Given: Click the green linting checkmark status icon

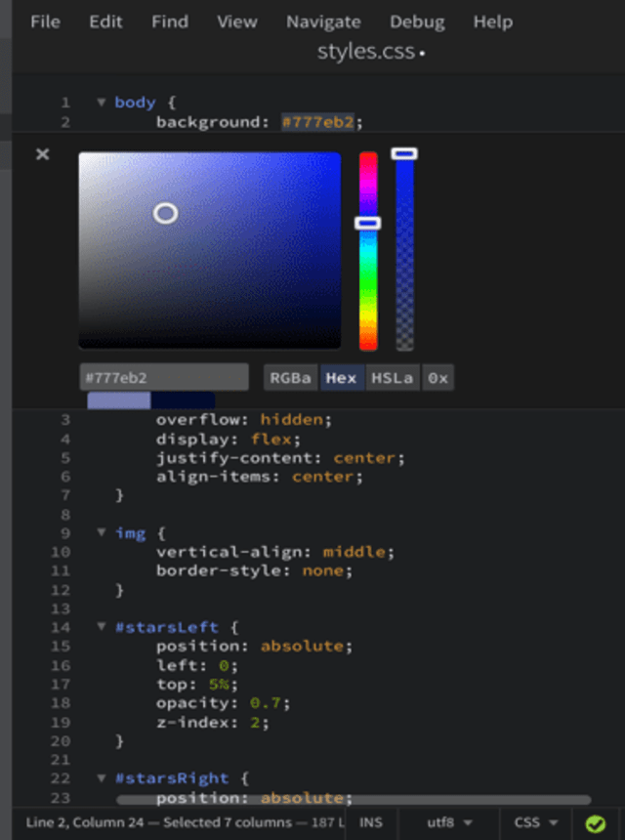Looking at the screenshot, I should 595,823.
